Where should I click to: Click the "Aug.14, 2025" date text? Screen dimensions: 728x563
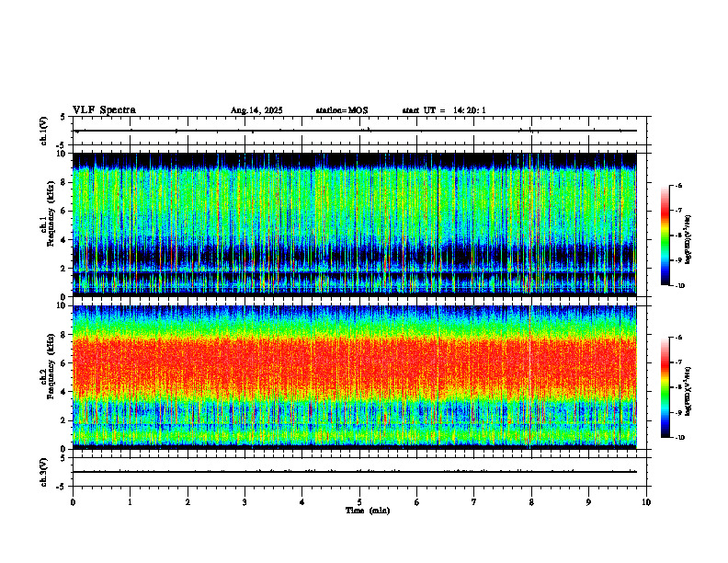click(x=256, y=110)
